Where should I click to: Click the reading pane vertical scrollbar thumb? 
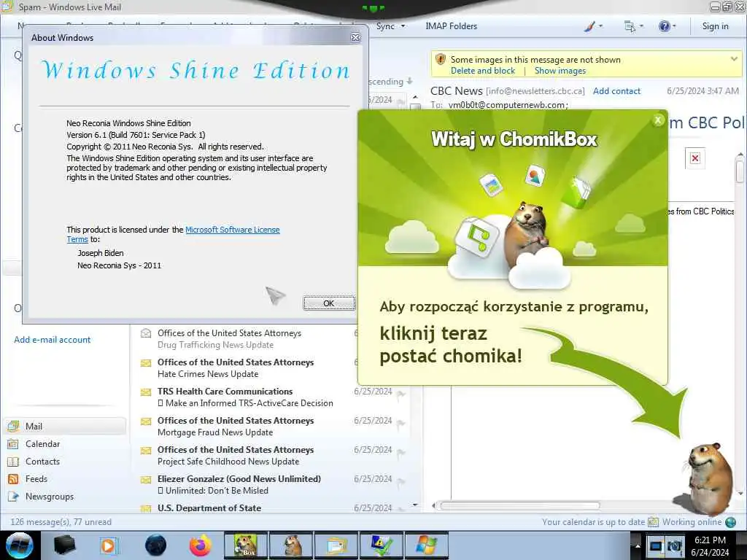[x=740, y=171]
